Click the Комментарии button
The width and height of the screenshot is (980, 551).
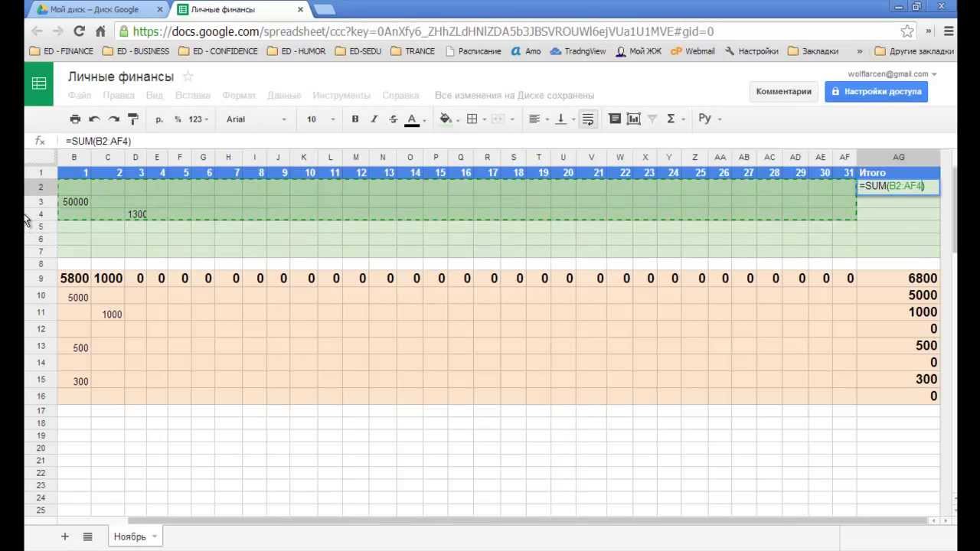[x=783, y=91]
